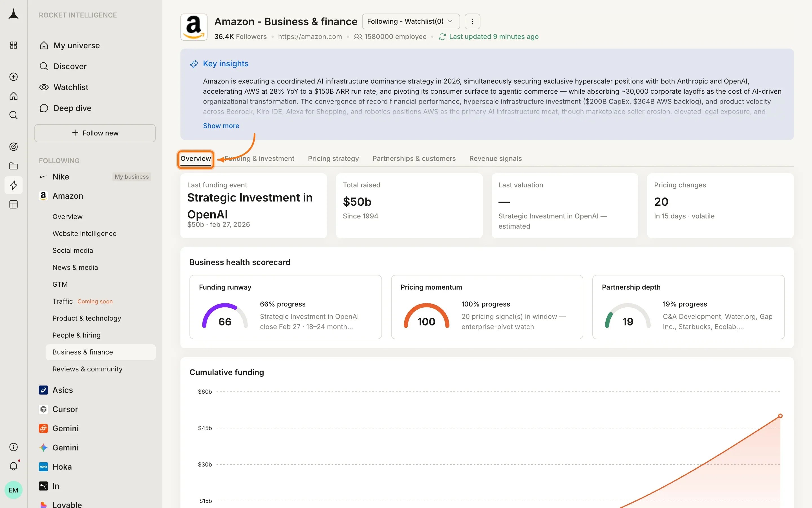Click the Pricing changes 20 card

point(720,206)
